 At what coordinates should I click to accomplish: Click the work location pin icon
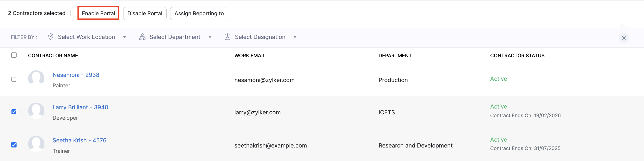click(x=50, y=37)
